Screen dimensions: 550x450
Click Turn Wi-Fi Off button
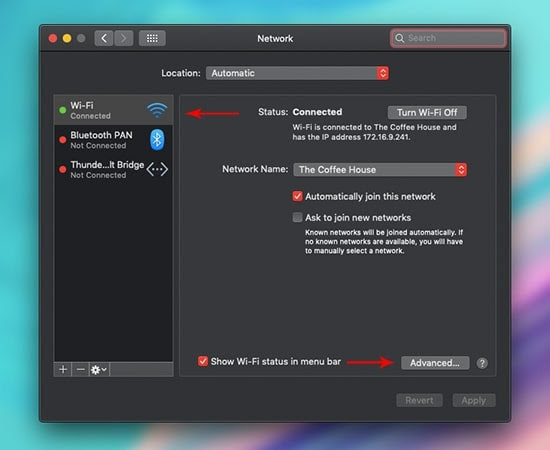[x=427, y=113]
